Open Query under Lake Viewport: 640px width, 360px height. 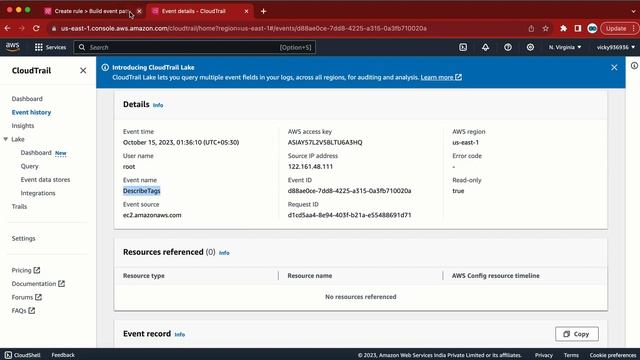pos(29,166)
